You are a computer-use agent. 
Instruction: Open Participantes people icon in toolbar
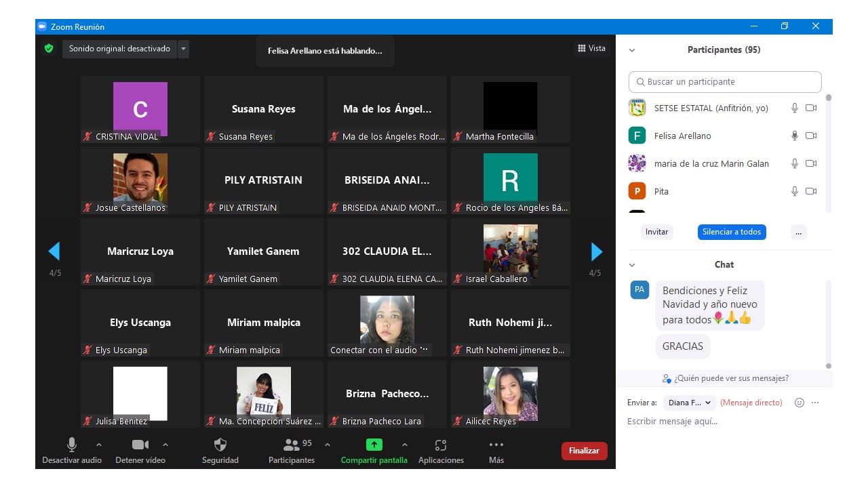click(x=292, y=445)
